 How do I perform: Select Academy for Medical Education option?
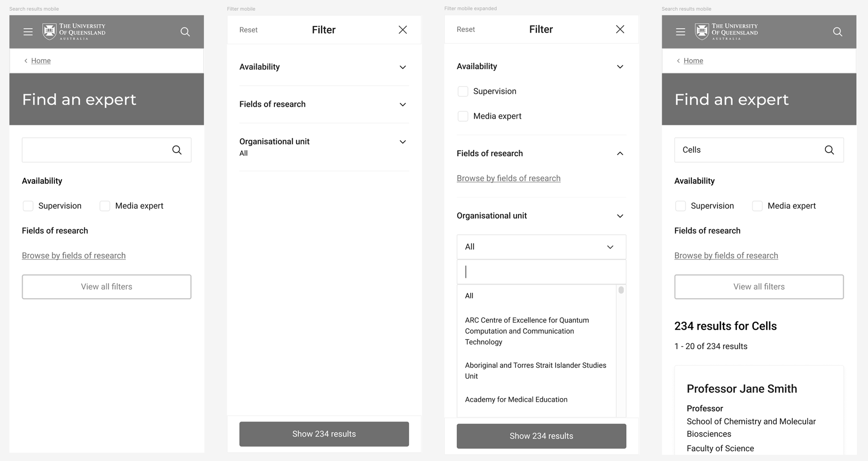point(516,399)
